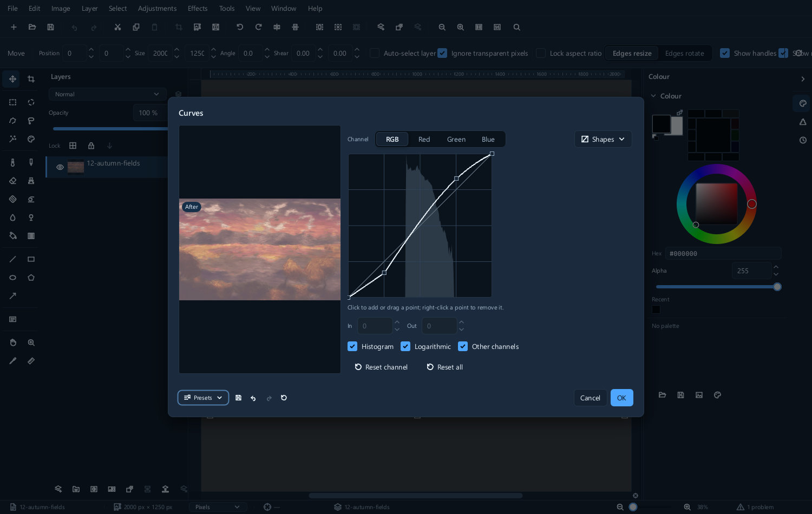This screenshot has height=514, width=812.
Task: Click the Zoom out magnifier in the top toolbar
Action: [442, 27]
